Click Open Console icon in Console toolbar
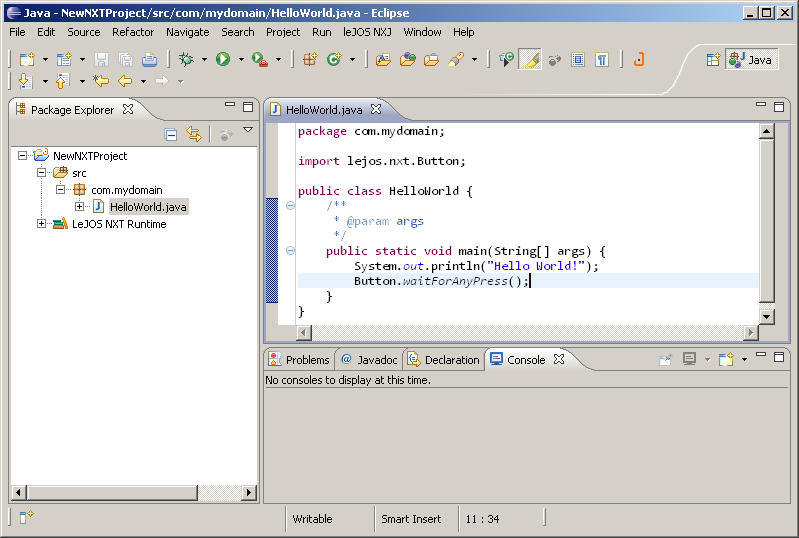 [726, 359]
